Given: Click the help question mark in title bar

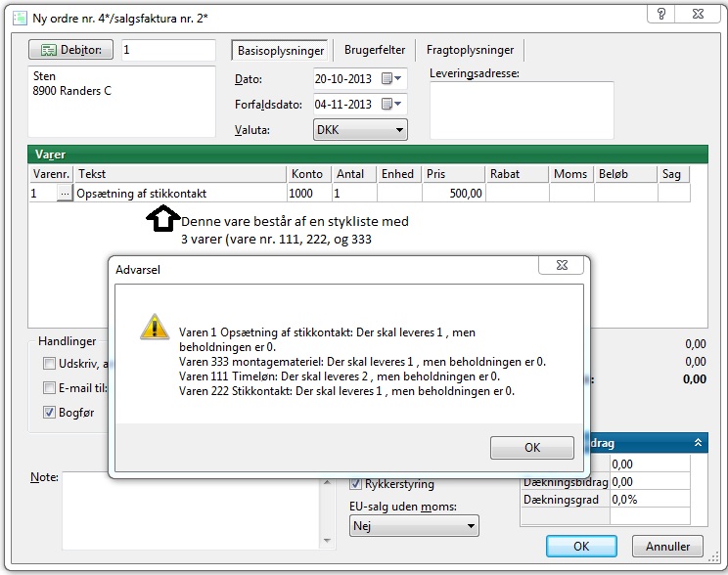Looking at the screenshot, I should pos(662,14).
